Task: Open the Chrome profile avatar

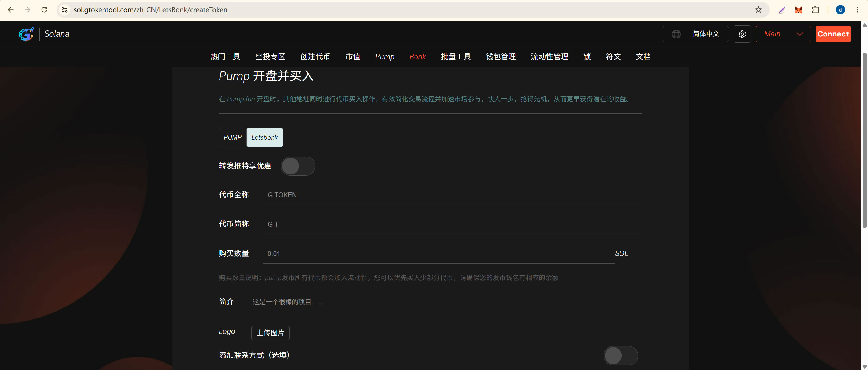Action: coord(840,10)
